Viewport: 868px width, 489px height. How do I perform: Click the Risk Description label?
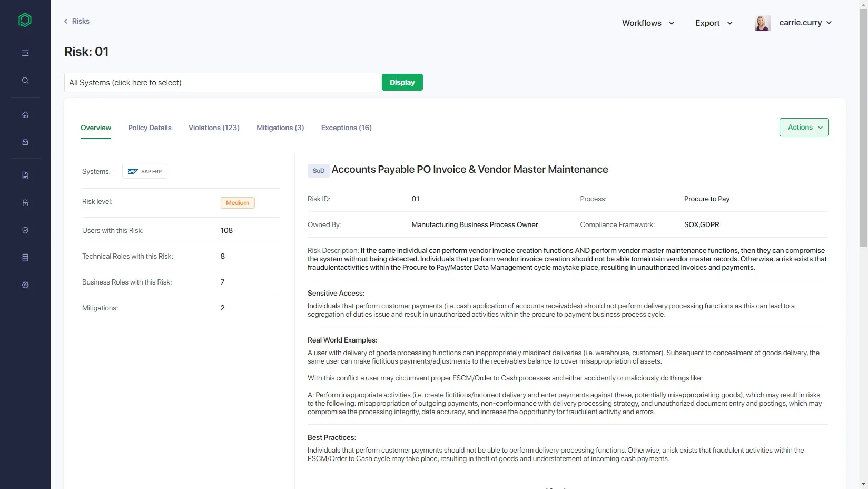click(x=333, y=251)
